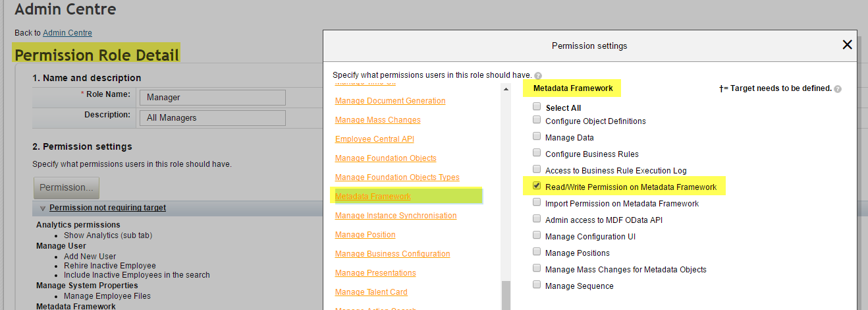Check Manage Sequence option

coord(537,285)
